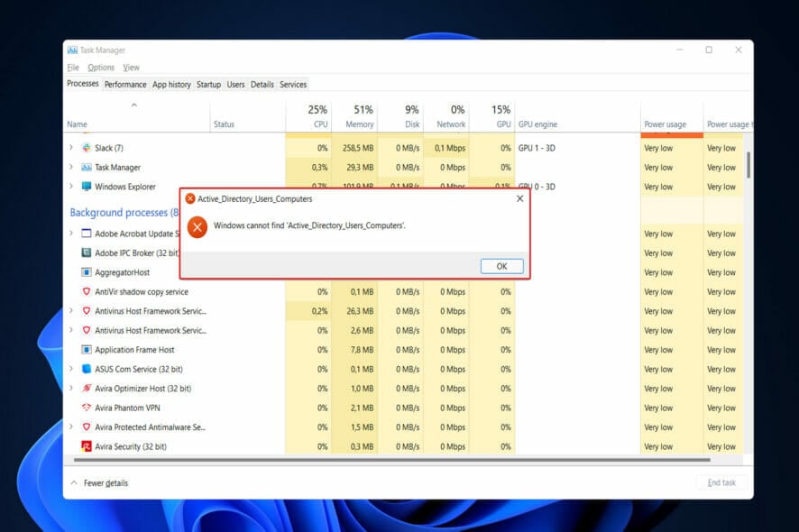799x532 pixels.
Task: Click the horizontal scrollbar in process list
Action: (392, 460)
